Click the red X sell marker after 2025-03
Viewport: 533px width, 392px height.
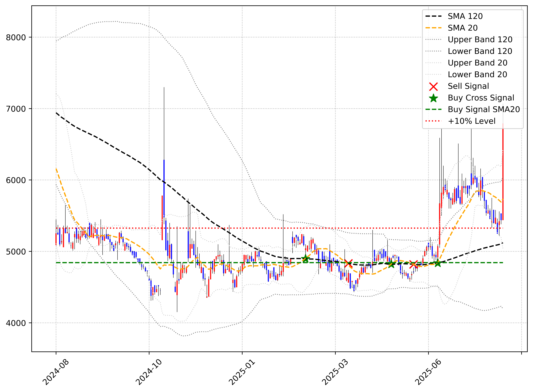tap(348, 263)
